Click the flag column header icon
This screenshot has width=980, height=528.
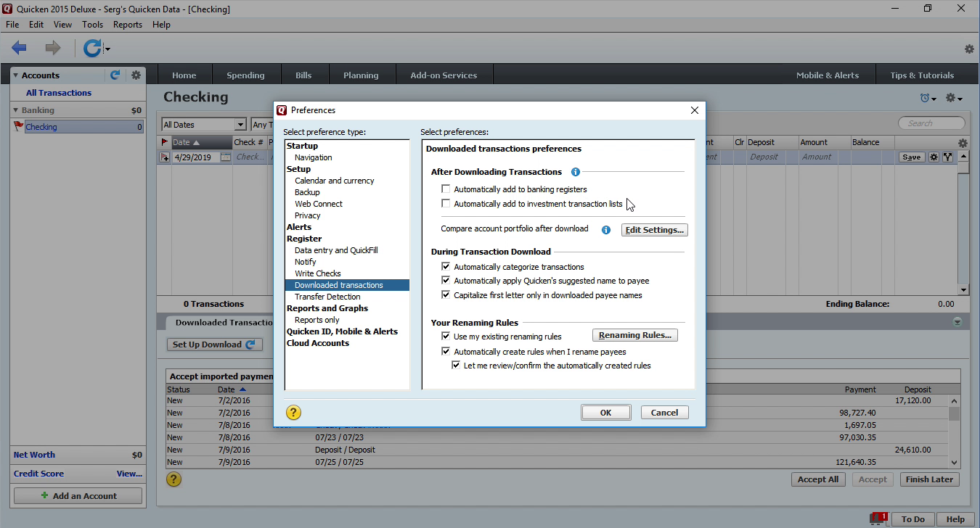coord(165,142)
